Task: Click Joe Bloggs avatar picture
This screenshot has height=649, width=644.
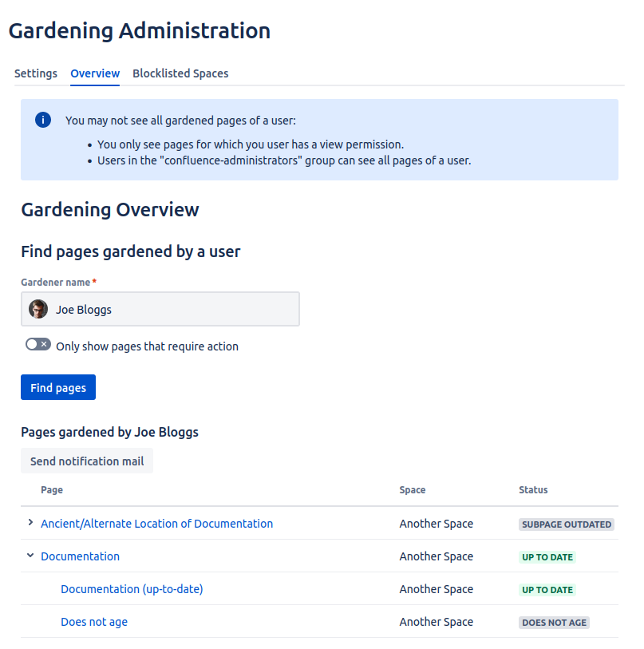Action: click(x=38, y=309)
